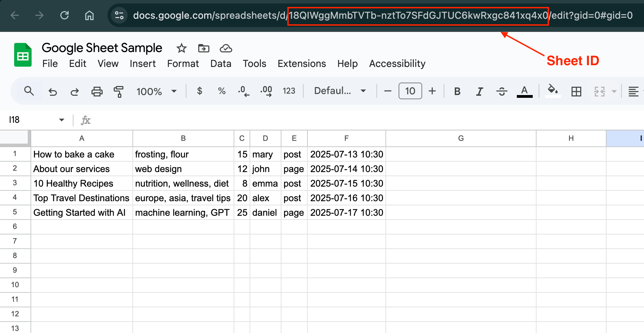The image size is (644, 333).
Task: Open the File menu
Action: point(50,63)
